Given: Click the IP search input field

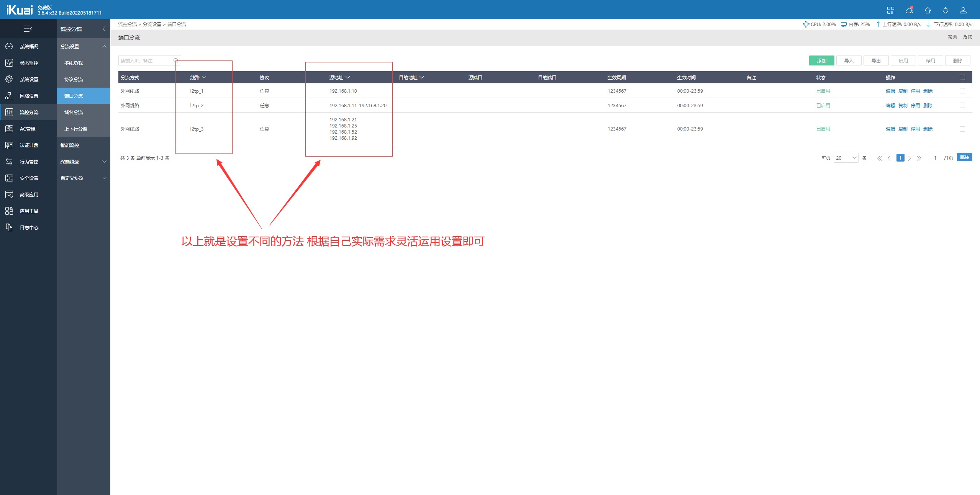Looking at the screenshot, I should 146,60.
